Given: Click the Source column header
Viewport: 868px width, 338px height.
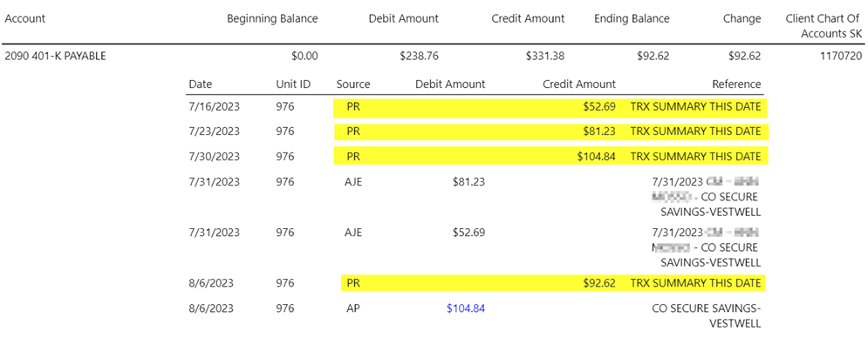Looking at the screenshot, I should click(353, 84).
